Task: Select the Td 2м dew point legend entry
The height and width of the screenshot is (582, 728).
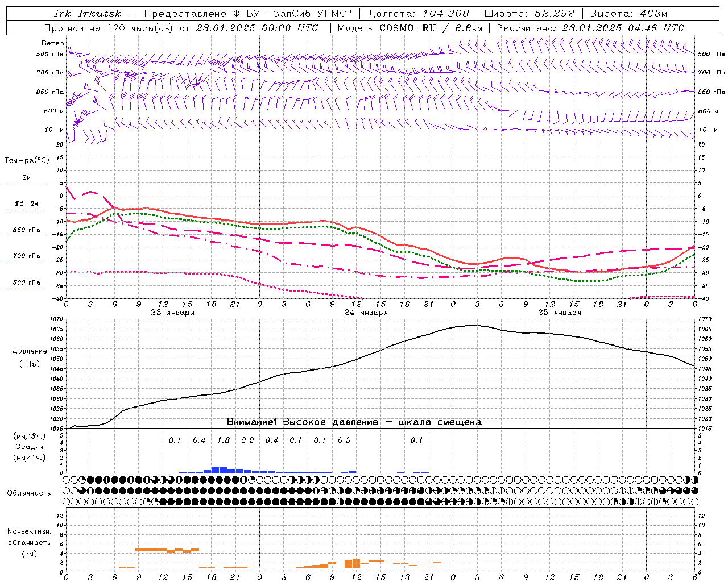Action: pos(26,203)
